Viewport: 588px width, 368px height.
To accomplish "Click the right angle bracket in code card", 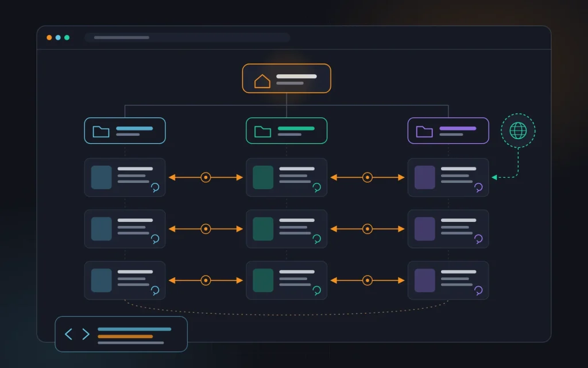I will point(86,334).
